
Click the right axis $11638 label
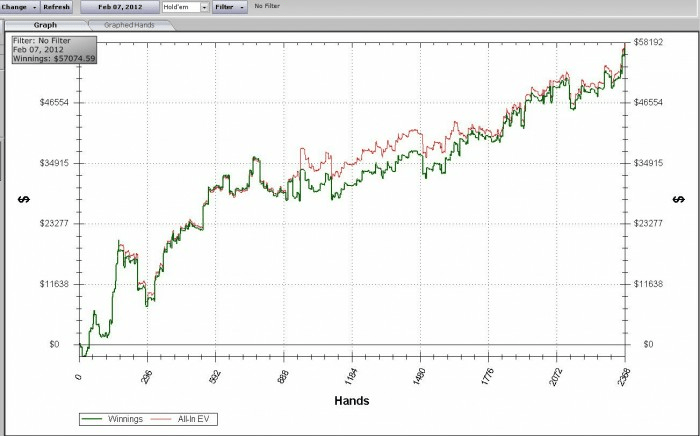tap(648, 284)
